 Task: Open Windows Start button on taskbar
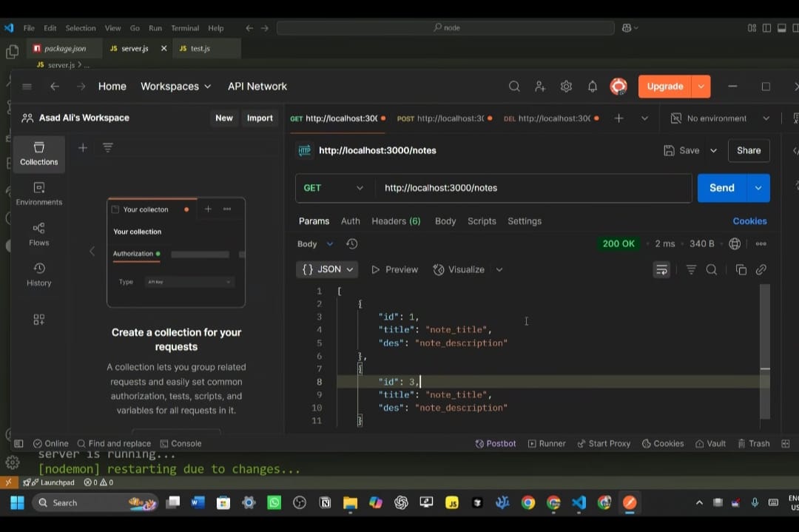(x=17, y=503)
